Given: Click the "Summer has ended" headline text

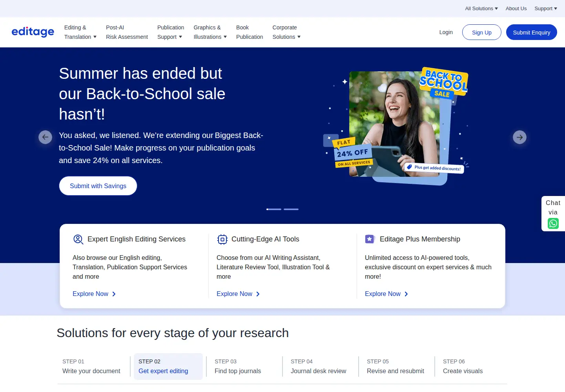Looking at the screenshot, I should (x=142, y=94).
